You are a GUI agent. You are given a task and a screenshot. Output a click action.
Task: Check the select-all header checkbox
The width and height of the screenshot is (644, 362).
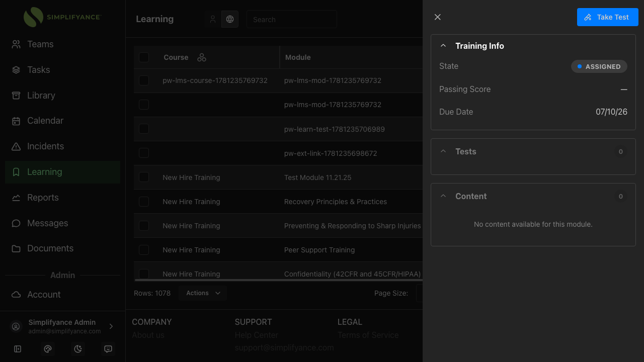(144, 57)
